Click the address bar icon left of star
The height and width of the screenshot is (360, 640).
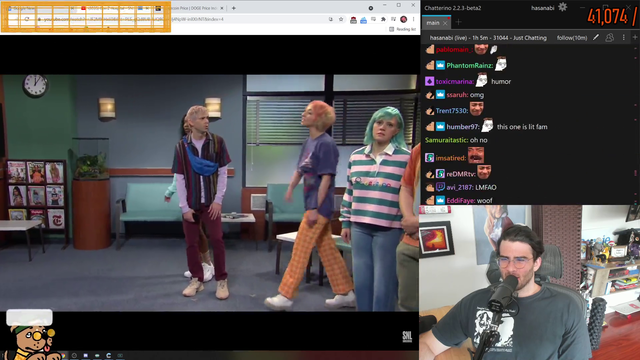point(331,19)
